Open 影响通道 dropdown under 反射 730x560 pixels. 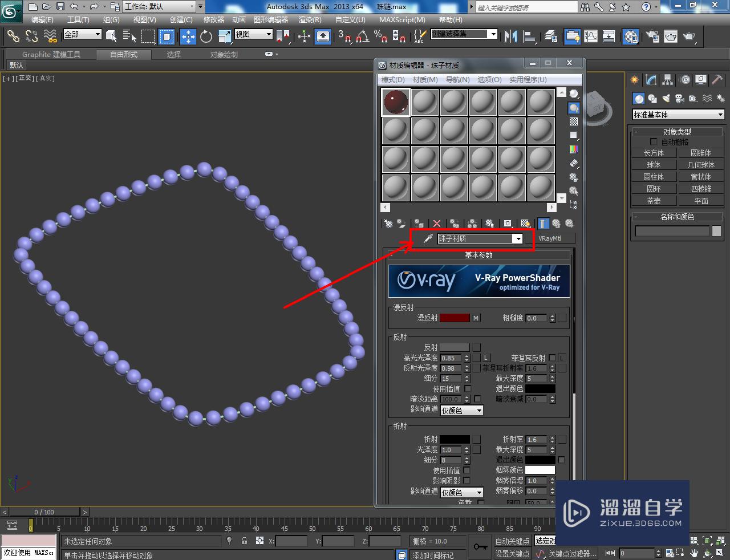pyautogui.click(x=462, y=410)
